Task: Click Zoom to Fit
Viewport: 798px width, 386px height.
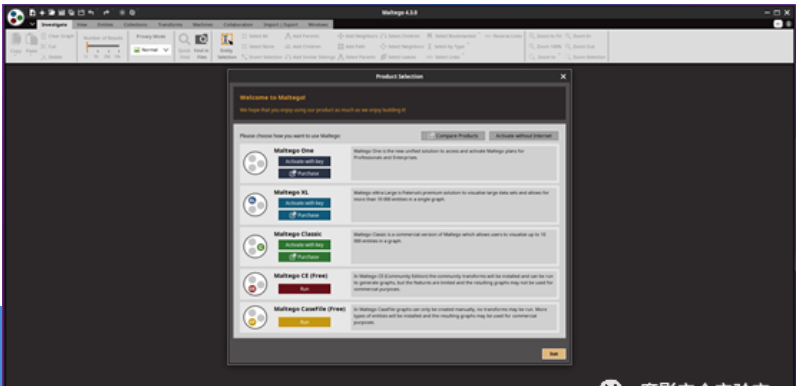Action: (545, 36)
